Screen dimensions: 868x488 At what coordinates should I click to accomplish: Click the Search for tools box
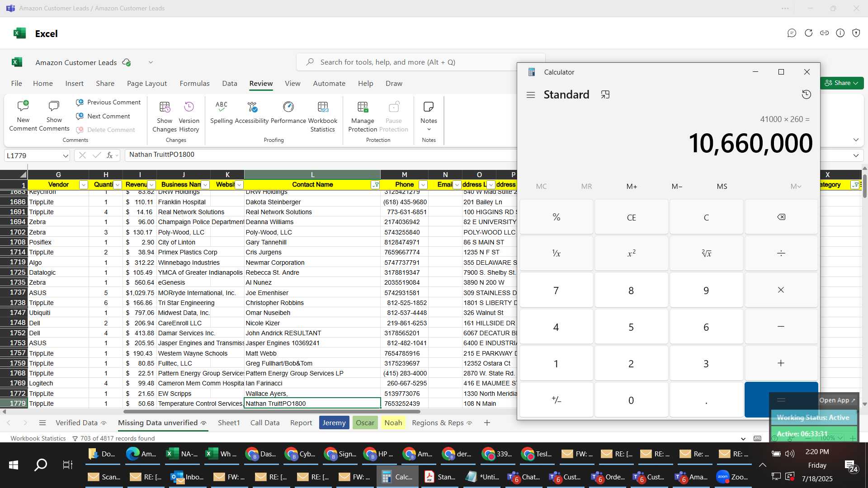click(420, 62)
